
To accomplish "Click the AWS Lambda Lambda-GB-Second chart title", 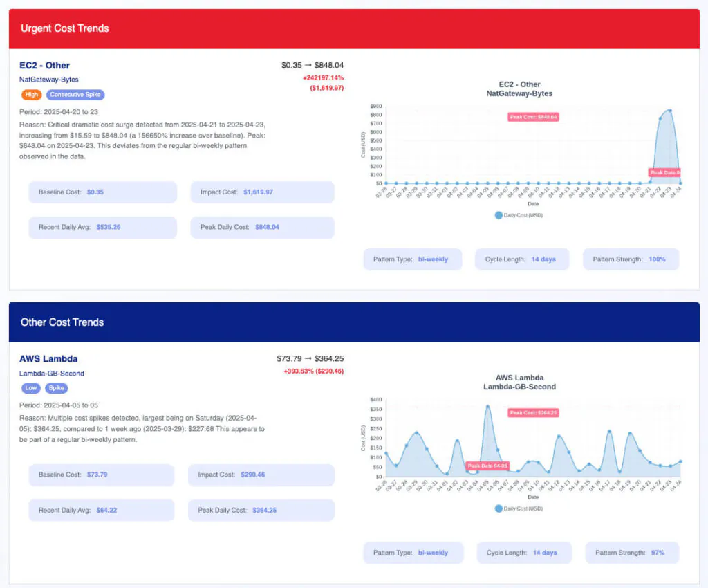I will (x=519, y=382).
